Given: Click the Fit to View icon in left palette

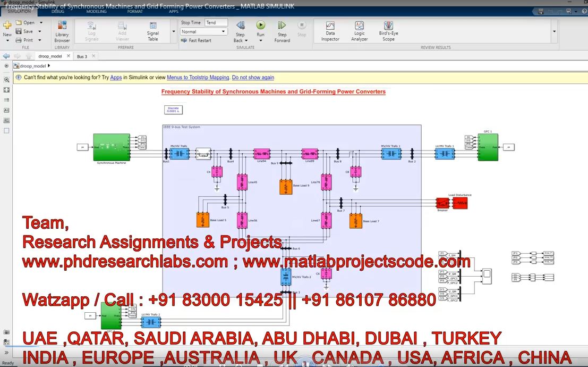Looking at the screenshot, I should pos(6,90).
